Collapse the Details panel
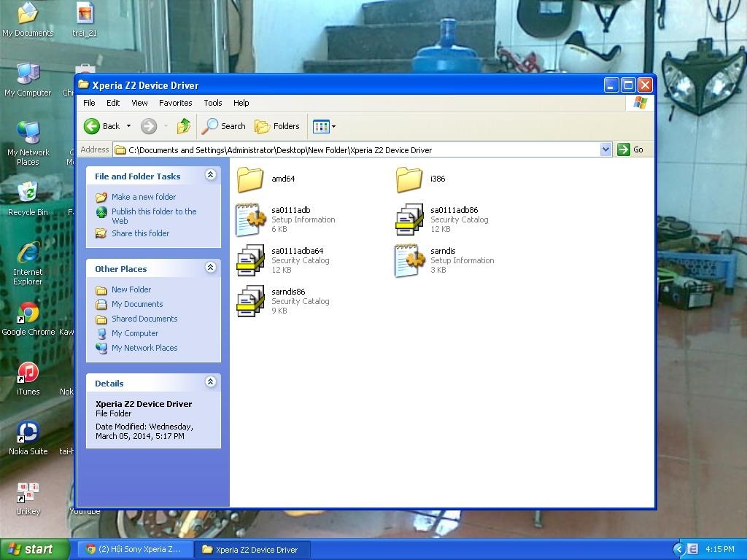The image size is (747, 560). pos(211,382)
